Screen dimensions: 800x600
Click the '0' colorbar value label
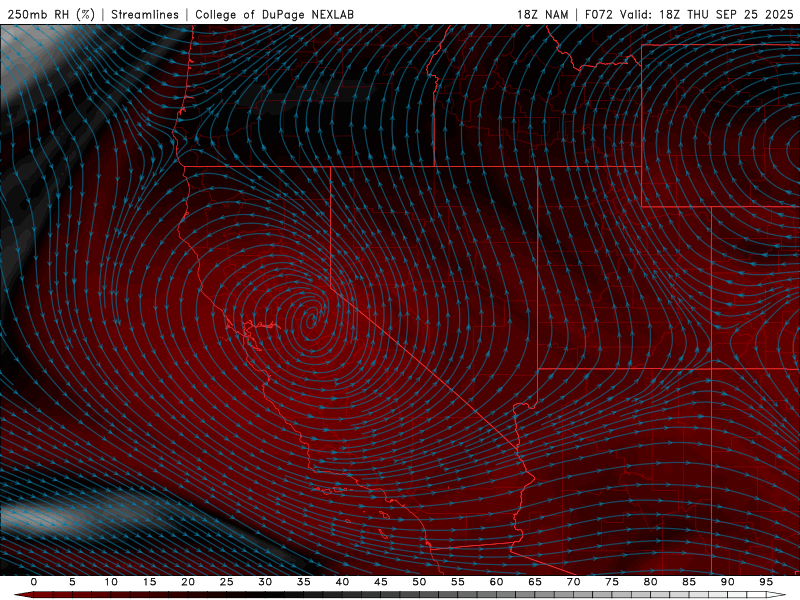[x=34, y=582]
